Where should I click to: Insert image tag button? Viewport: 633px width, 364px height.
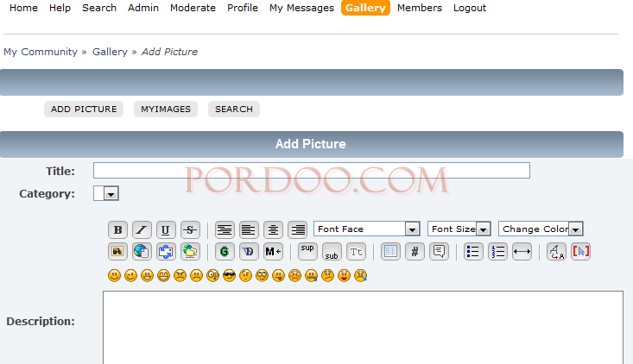118,252
